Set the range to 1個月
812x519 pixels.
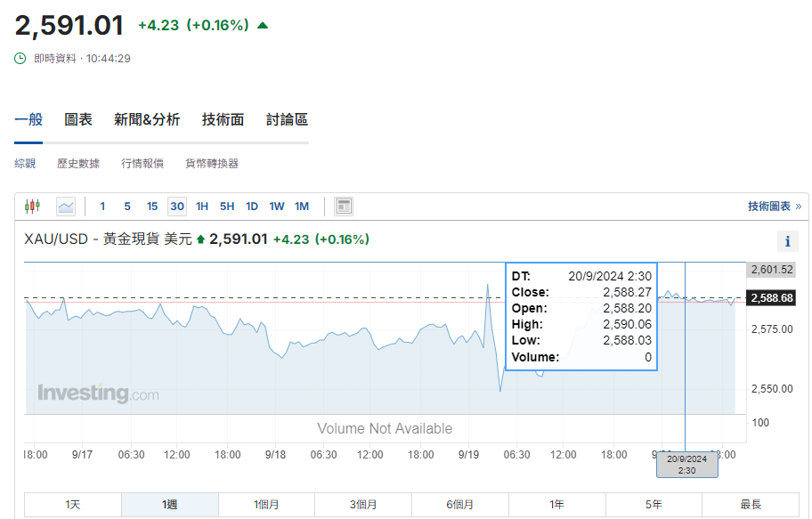[267, 505]
